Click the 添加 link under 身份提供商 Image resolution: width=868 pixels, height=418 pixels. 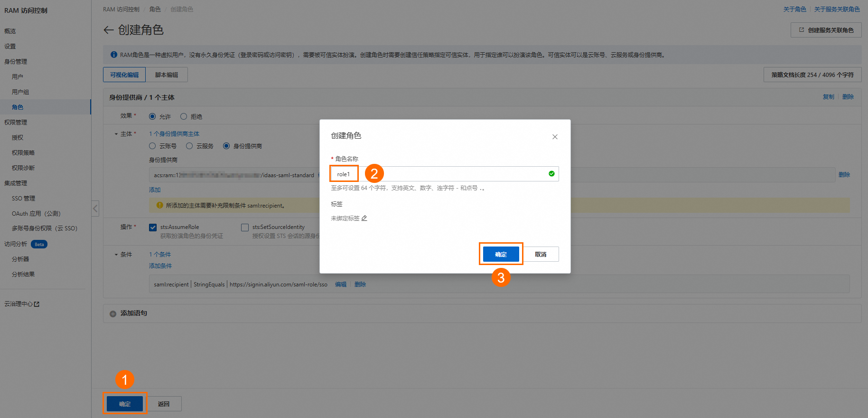155,190
